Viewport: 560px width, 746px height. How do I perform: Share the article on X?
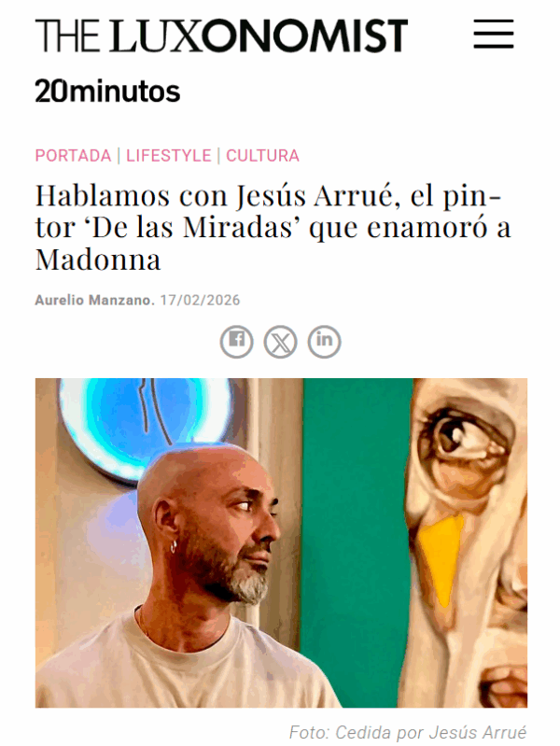[281, 342]
